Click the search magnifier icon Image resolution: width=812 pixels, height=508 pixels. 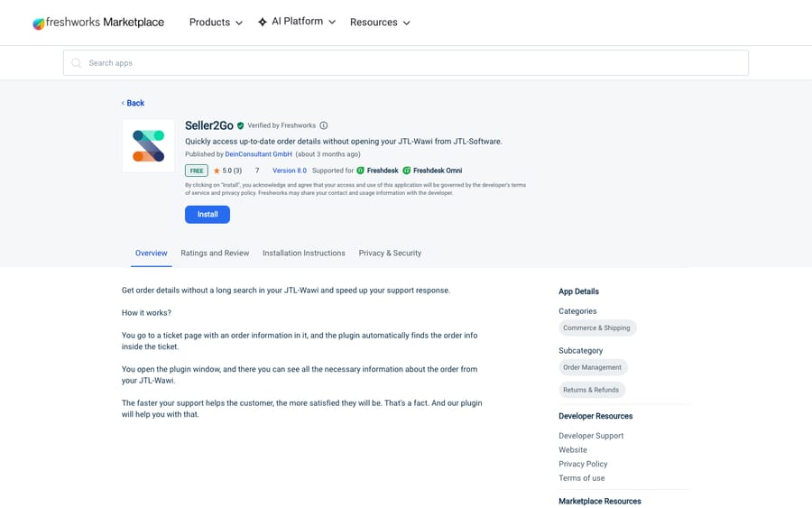[x=76, y=62]
